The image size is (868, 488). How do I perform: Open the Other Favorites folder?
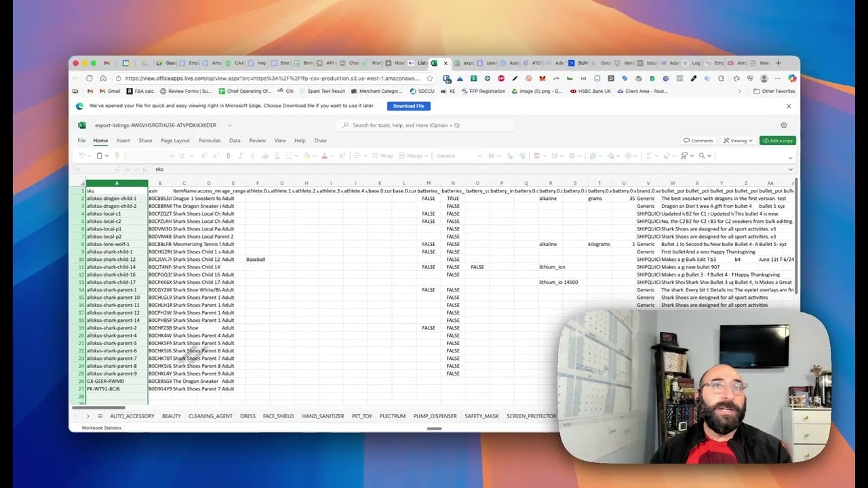coord(774,91)
